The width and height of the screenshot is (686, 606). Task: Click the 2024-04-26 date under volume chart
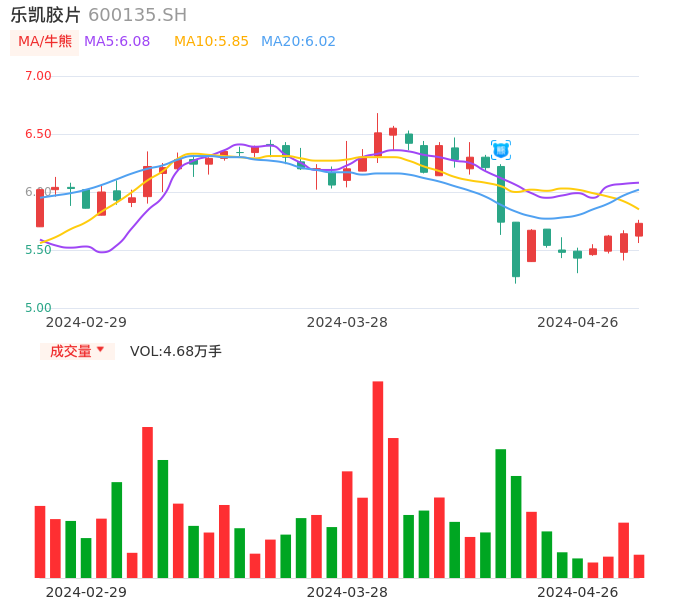[x=578, y=592]
